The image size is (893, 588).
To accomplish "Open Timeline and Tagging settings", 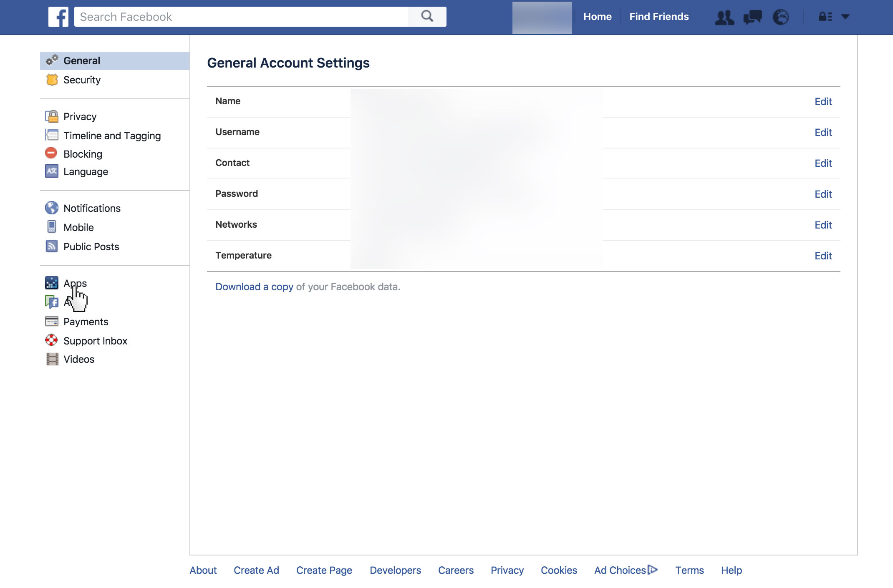I will tap(112, 136).
